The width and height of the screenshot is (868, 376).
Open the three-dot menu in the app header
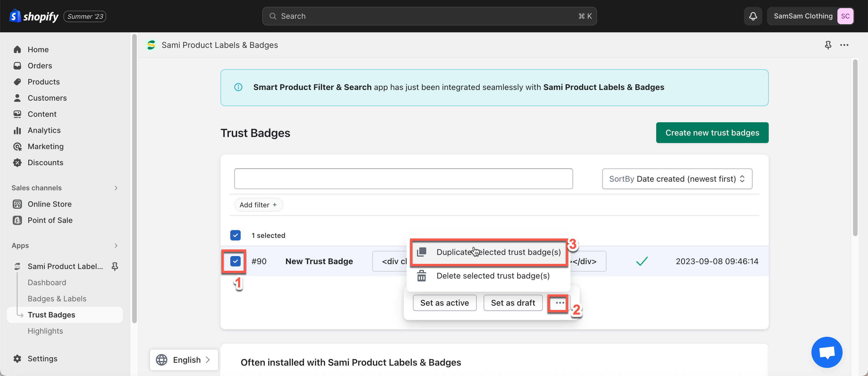click(844, 45)
